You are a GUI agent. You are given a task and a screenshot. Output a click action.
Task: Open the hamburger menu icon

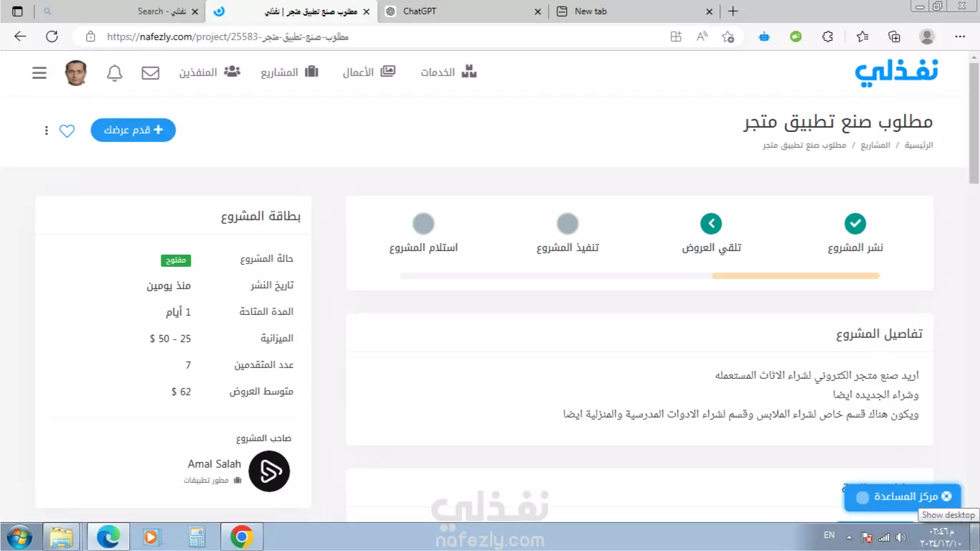point(39,72)
